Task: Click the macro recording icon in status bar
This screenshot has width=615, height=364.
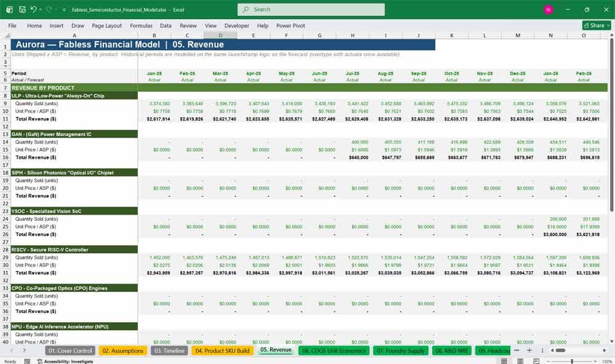Action: pyautogui.click(x=27, y=362)
